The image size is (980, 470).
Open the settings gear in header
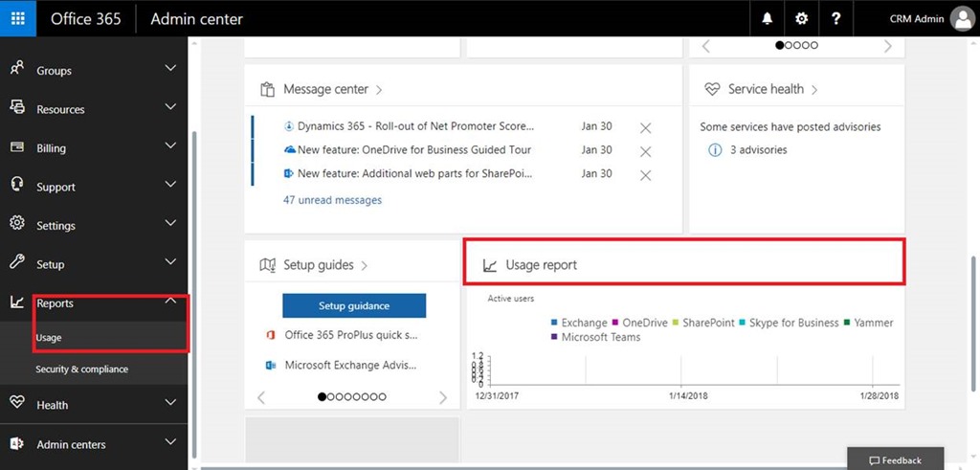pos(802,19)
